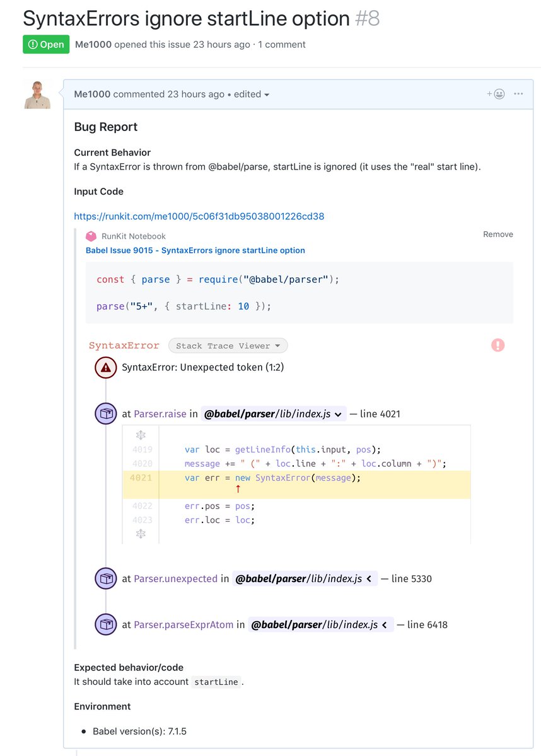Click the Parser.parseExprAtom function name
541x756 pixels.
[183, 625]
